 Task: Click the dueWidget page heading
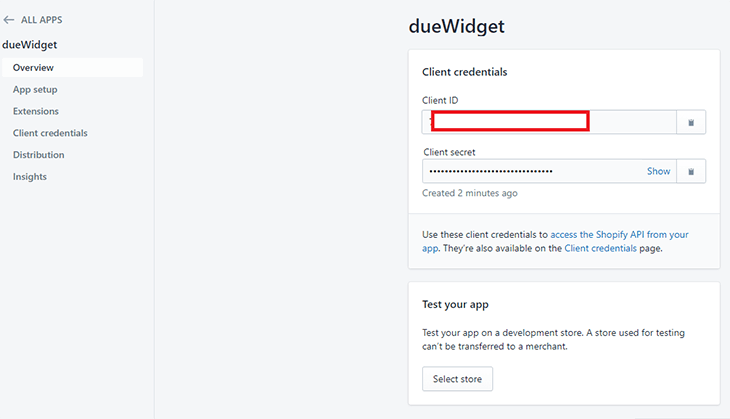click(456, 26)
